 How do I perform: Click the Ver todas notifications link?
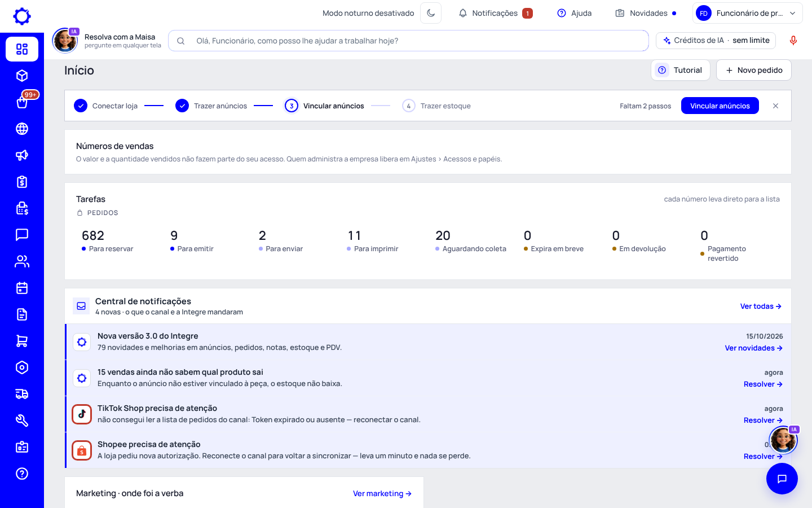pos(761,306)
